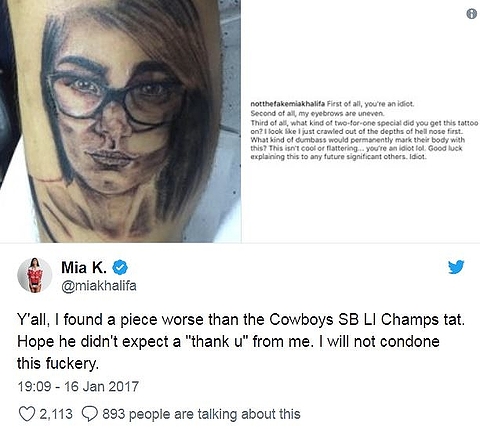Like the tweet with the heart icon
Screen dimensions: 480x429
[x=27, y=414]
